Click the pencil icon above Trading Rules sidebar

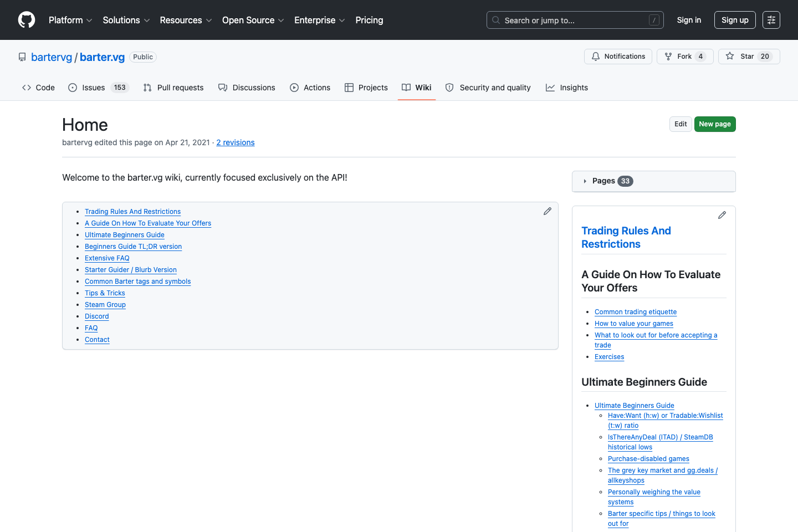click(x=722, y=215)
